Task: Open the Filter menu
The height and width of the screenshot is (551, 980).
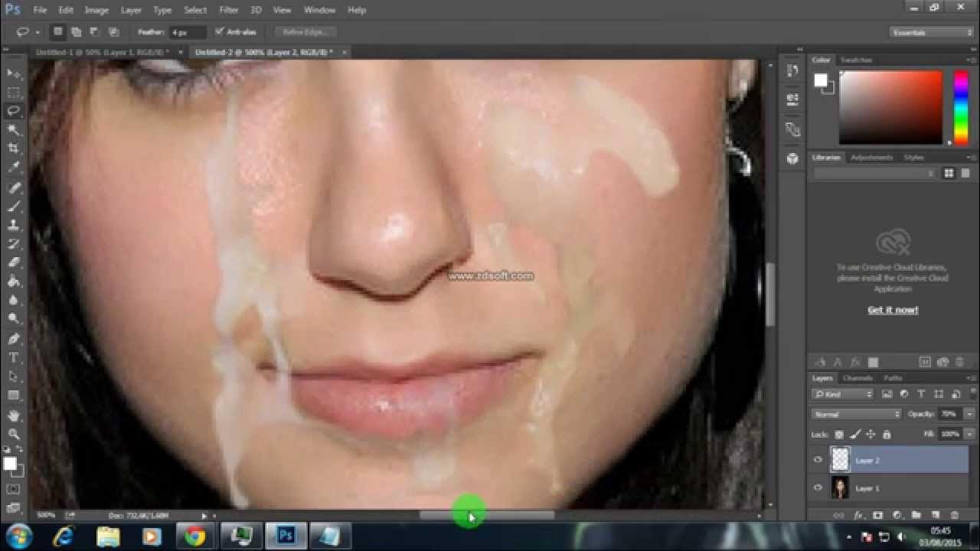Action: tap(229, 10)
